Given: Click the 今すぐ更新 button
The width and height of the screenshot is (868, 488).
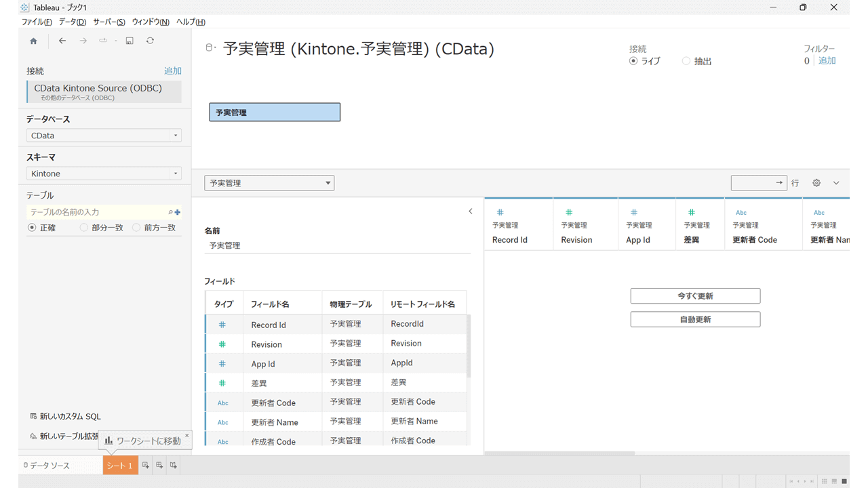Looking at the screenshot, I should point(695,296).
